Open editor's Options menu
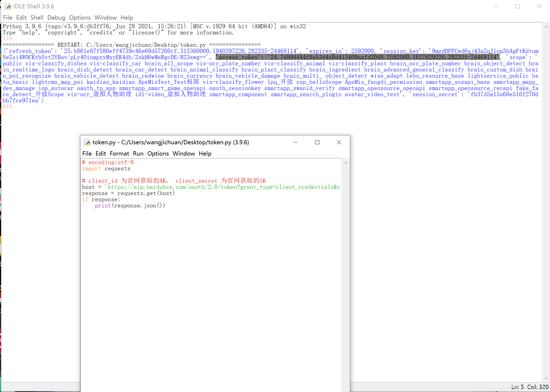This screenshot has width=550, height=392. click(x=158, y=153)
